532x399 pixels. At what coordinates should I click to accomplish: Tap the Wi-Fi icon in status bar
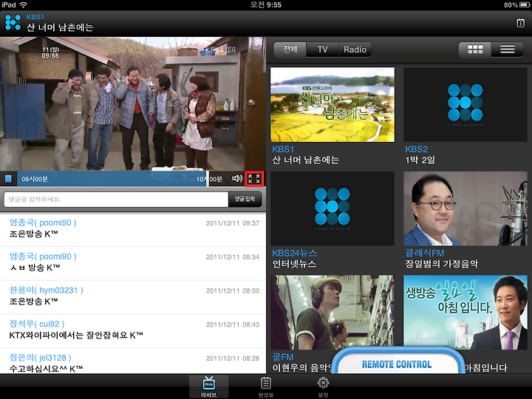pos(24,4)
